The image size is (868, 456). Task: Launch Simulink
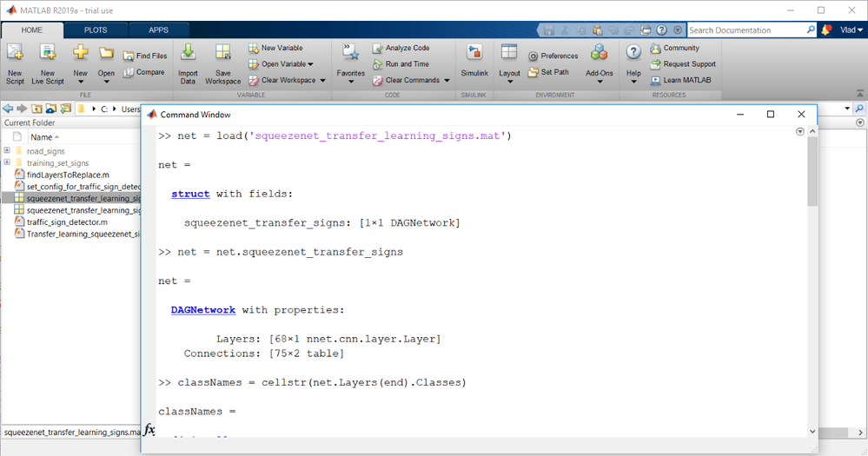pyautogui.click(x=474, y=61)
